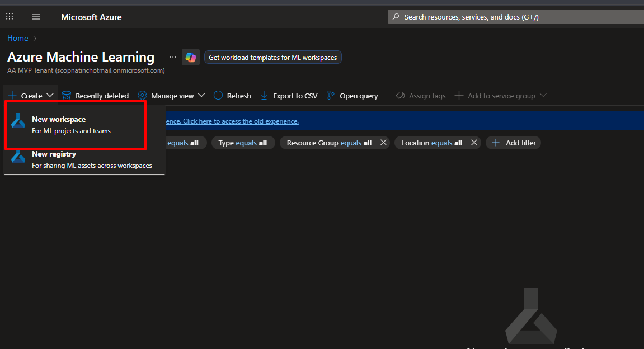Open the Open query tool
The image size is (644, 349).
click(x=352, y=96)
